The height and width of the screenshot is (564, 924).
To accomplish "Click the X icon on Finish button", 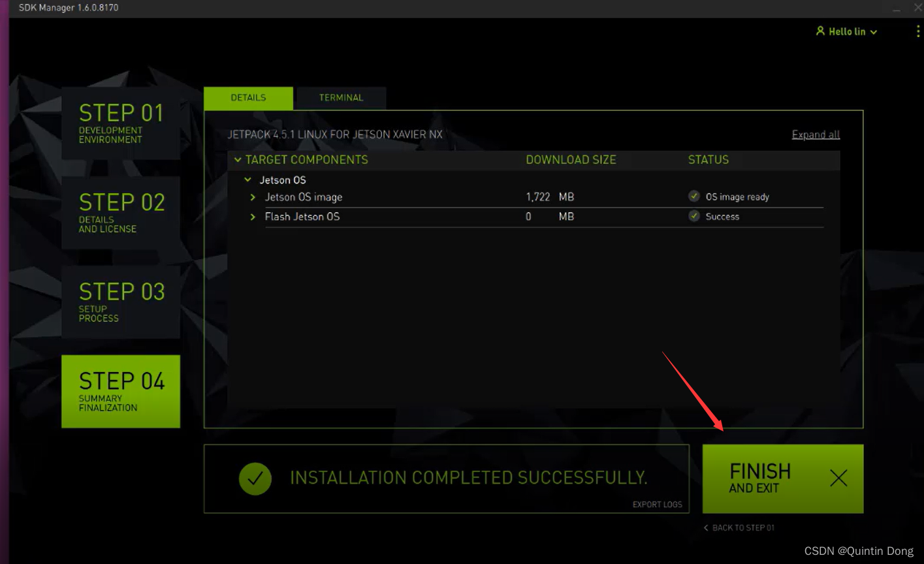I will [838, 478].
